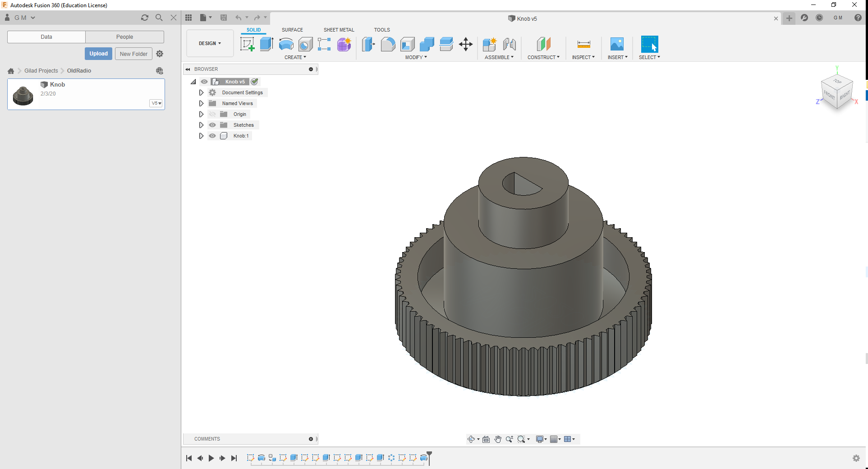Switch to the TOOLS tab
This screenshot has height=469, width=868.
(382, 30)
